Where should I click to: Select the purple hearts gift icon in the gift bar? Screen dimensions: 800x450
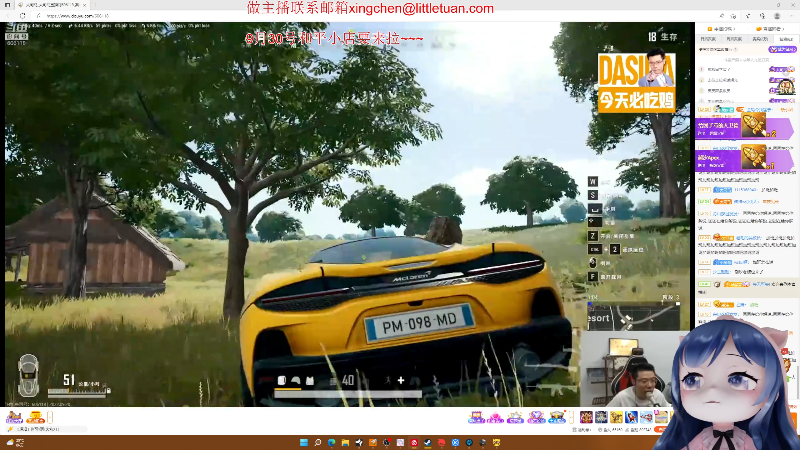pyautogui.click(x=536, y=417)
